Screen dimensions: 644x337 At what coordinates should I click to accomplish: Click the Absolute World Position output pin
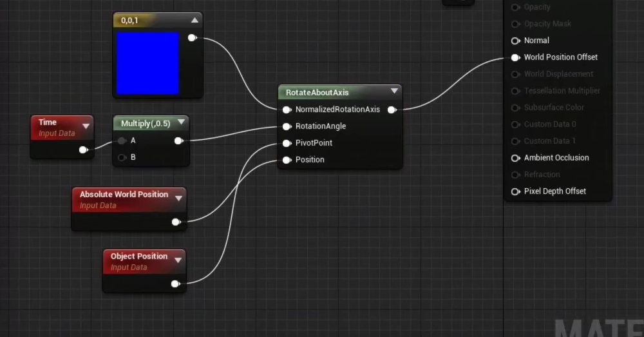[x=176, y=222]
